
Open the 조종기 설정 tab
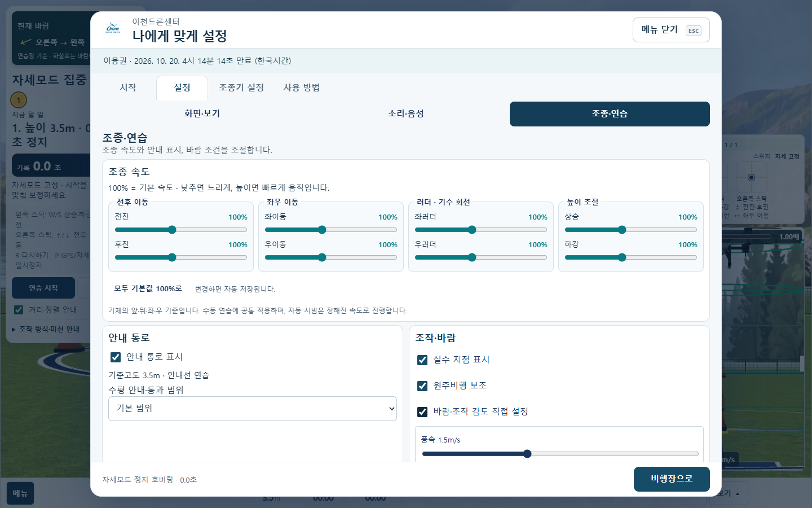(241, 87)
